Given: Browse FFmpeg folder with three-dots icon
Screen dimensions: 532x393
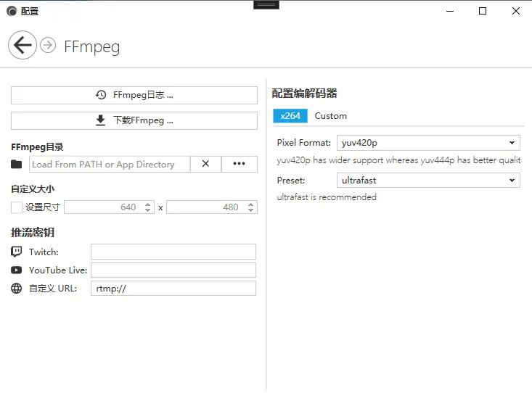Looking at the screenshot, I should point(240,164).
